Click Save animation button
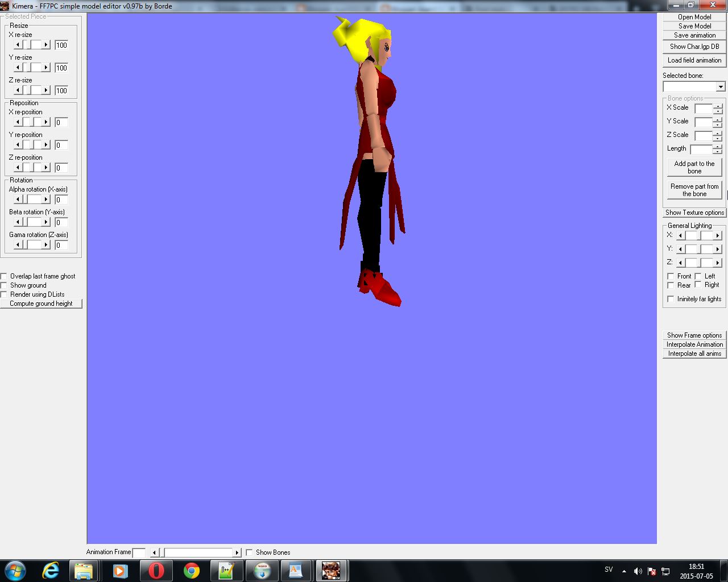The width and height of the screenshot is (728, 582). (x=694, y=35)
